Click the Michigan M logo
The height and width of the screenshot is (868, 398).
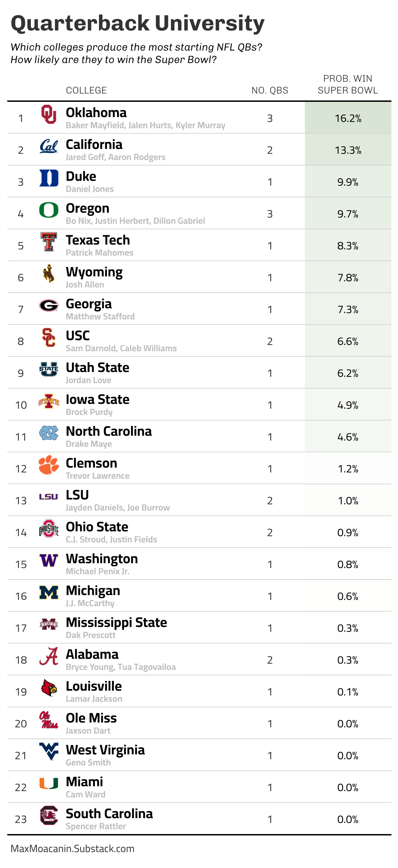tap(48, 592)
